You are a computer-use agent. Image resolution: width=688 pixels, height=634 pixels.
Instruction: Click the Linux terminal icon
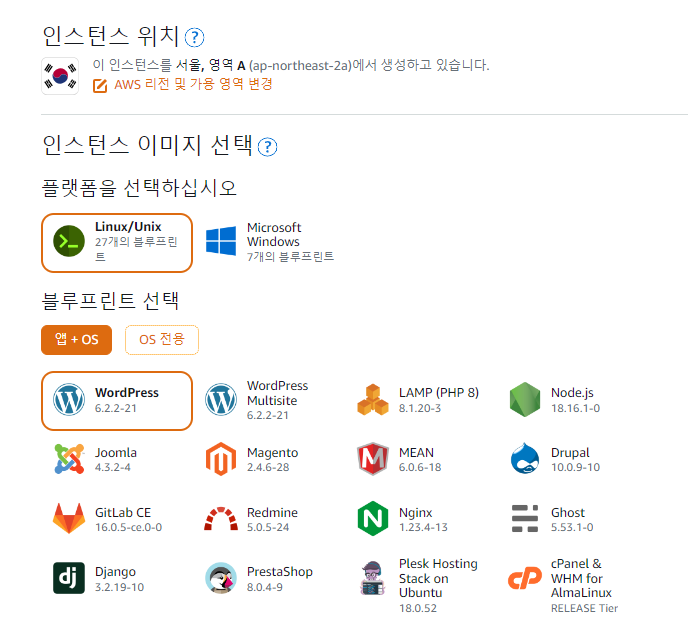69,241
